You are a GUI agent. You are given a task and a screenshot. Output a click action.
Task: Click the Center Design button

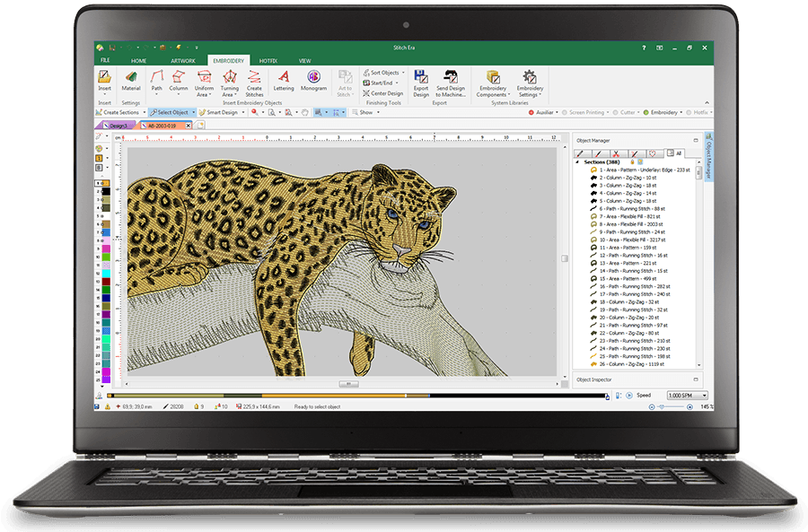pyautogui.click(x=383, y=93)
